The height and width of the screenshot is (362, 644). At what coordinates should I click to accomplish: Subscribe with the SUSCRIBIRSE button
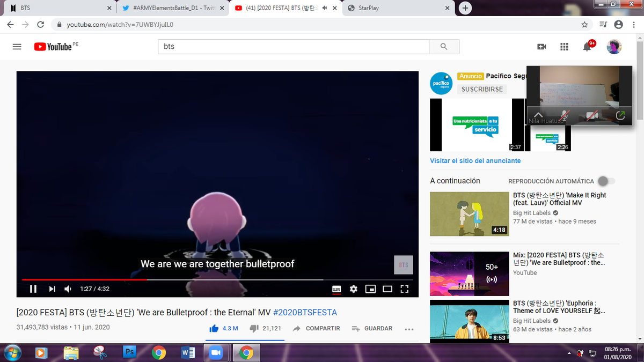[x=482, y=89]
